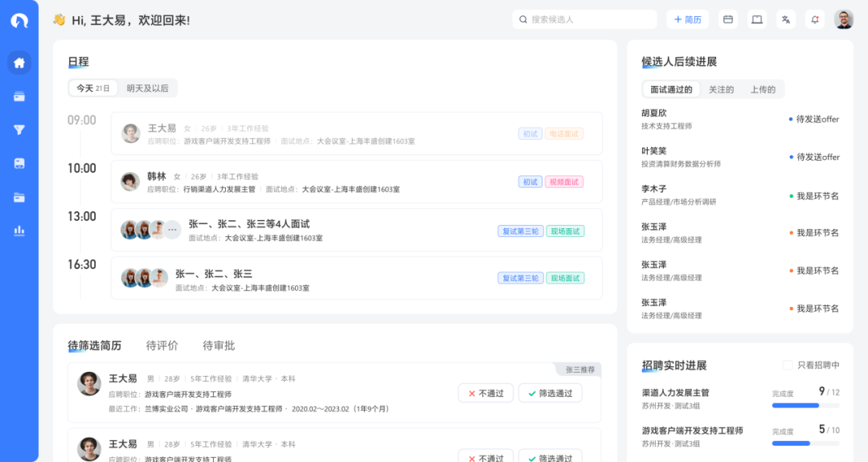868x462 pixels.
Task: Select the 今天 21日 schedule tab
Action: (x=93, y=88)
